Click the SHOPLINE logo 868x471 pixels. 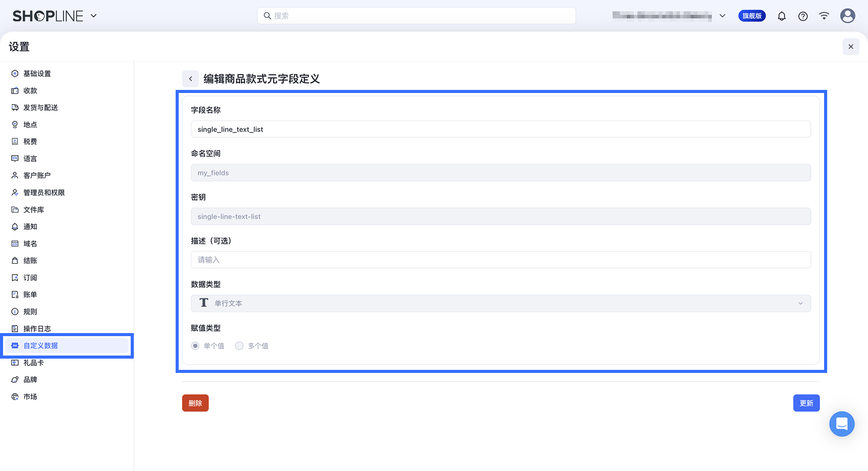47,16
